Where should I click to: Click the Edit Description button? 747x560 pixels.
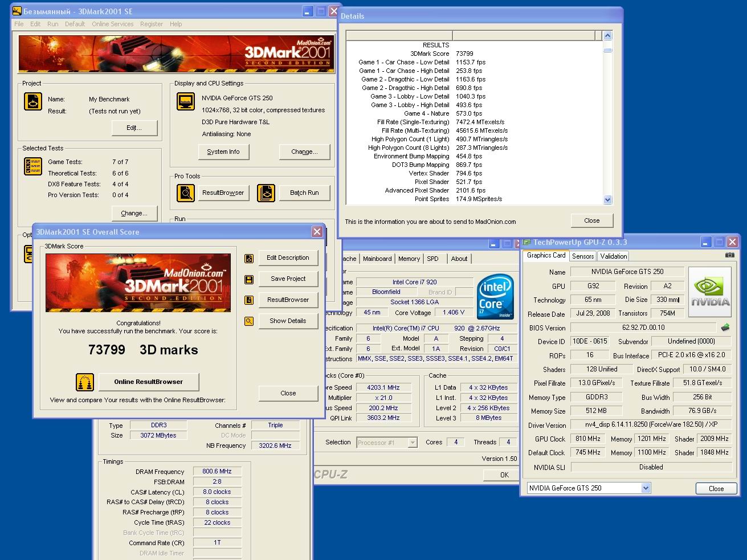(288, 257)
